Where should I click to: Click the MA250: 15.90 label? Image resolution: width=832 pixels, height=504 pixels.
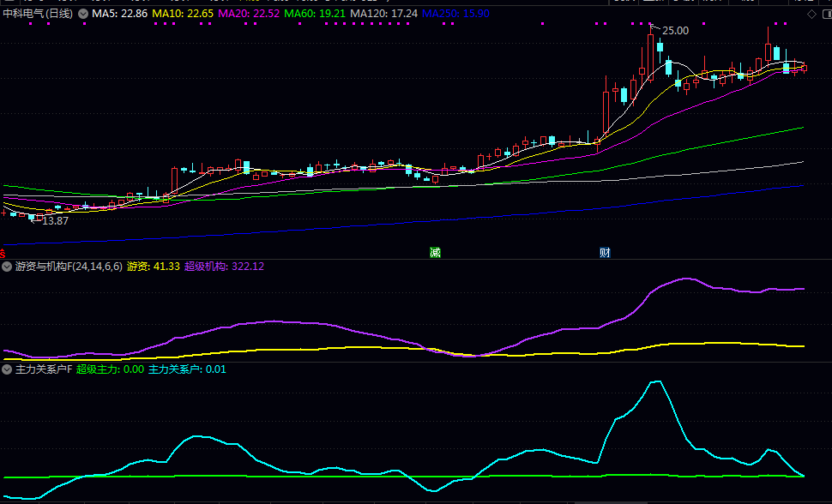click(455, 14)
